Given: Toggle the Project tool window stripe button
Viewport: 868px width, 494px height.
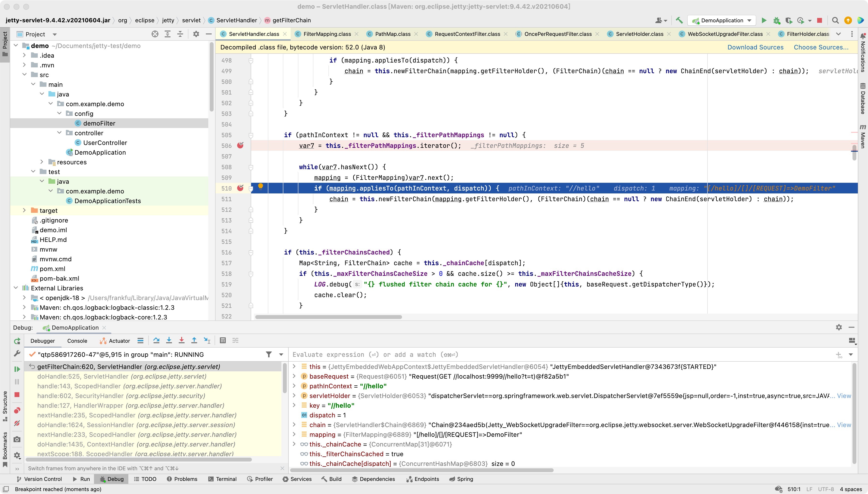Looking at the screenshot, I should [5, 44].
